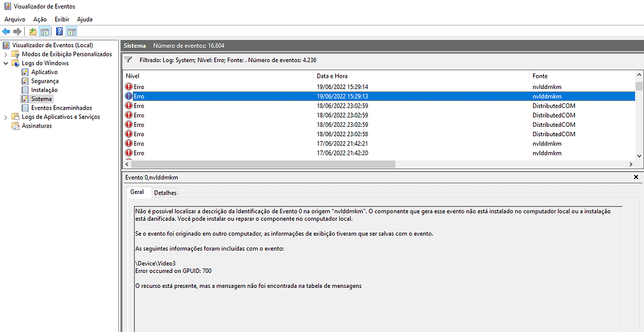Viewport: 644px width, 332px height.
Task: Close the event preview pane with X
Action: click(636, 177)
